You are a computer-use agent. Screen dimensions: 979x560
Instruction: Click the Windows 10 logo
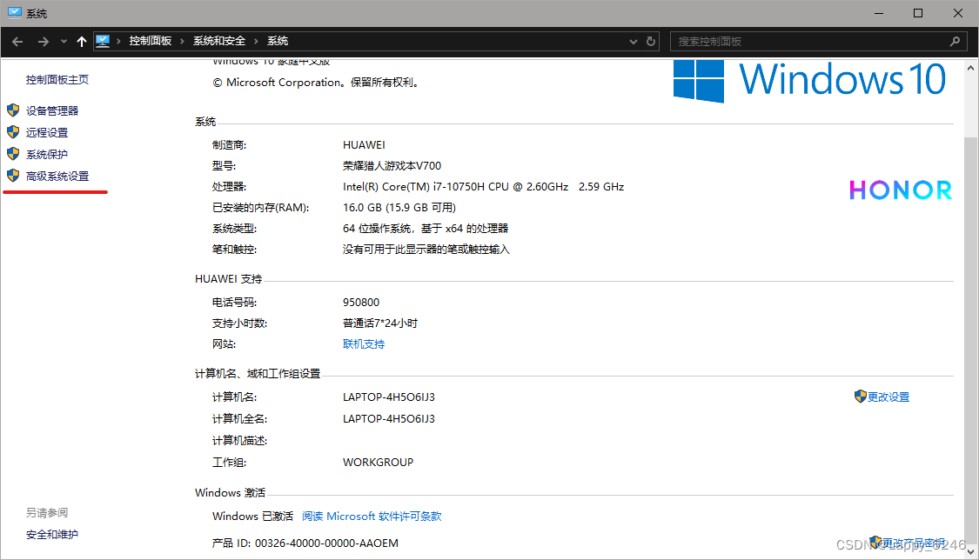(x=810, y=80)
